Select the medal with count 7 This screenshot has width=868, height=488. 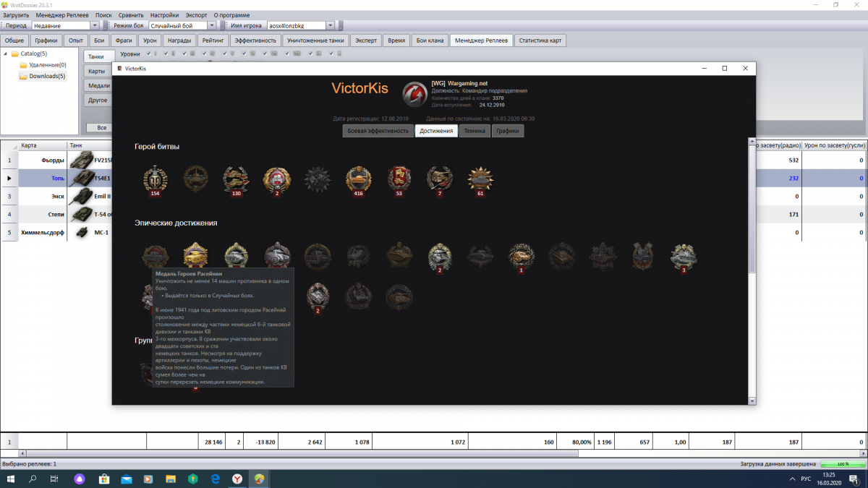439,179
